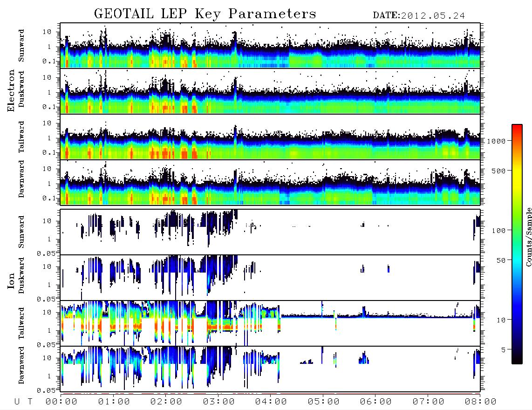Image resolution: width=532 pixels, height=410 pixels.
Task: Click the 06:00 time axis label
Action: coord(376,402)
